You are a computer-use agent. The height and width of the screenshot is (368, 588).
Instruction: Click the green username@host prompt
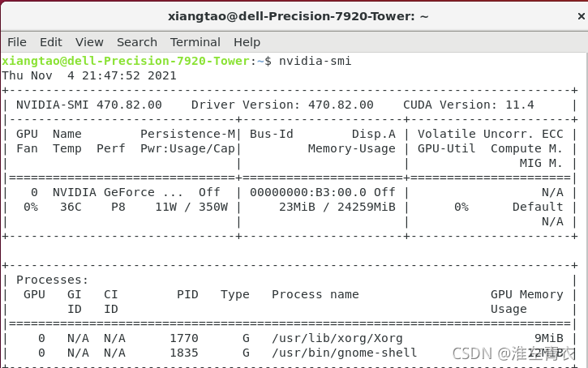pyautogui.click(x=126, y=61)
